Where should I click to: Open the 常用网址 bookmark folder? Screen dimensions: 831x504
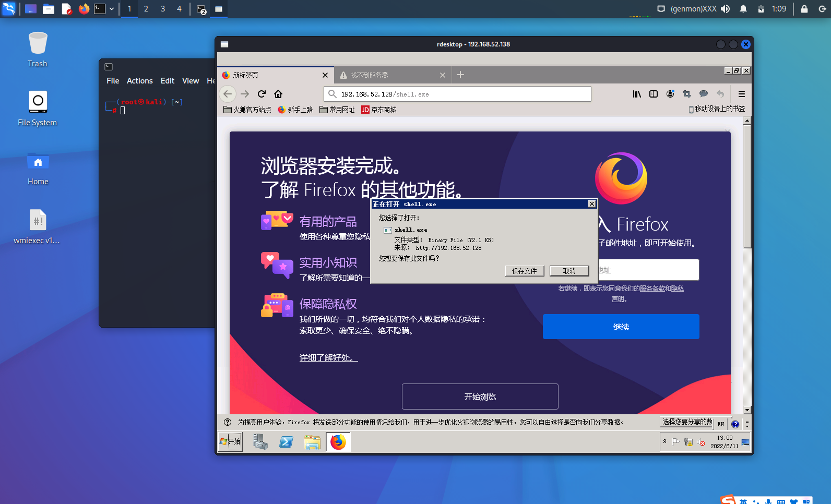pyautogui.click(x=337, y=110)
